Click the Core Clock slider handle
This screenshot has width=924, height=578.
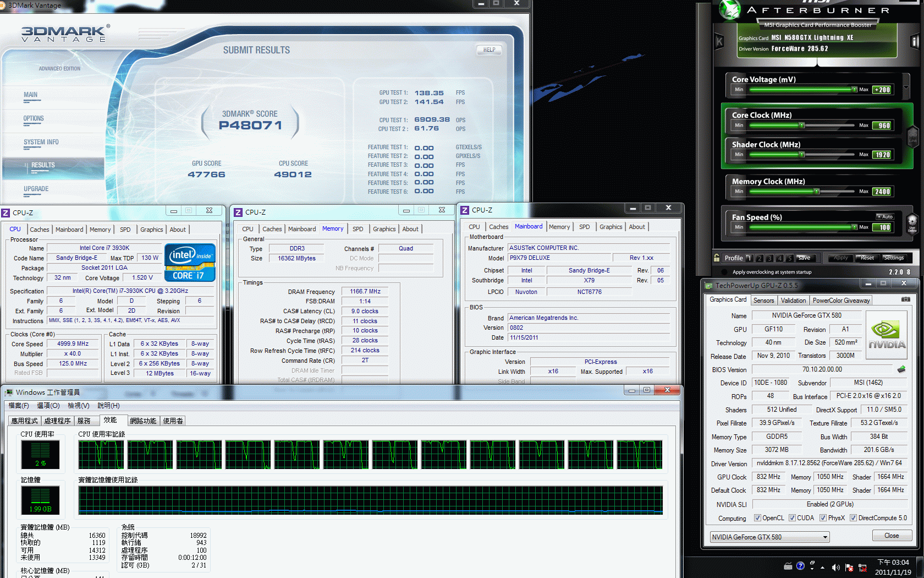(x=802, y=125)
